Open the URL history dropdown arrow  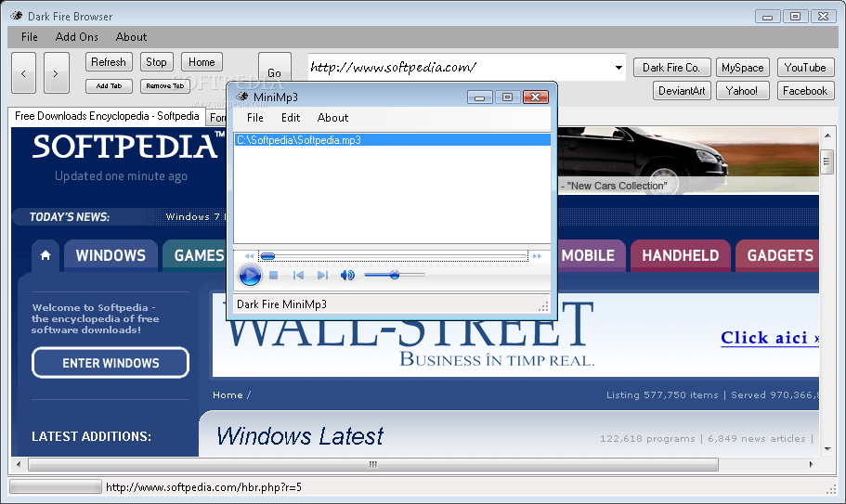pyautogui.click(x=618, y=68)
